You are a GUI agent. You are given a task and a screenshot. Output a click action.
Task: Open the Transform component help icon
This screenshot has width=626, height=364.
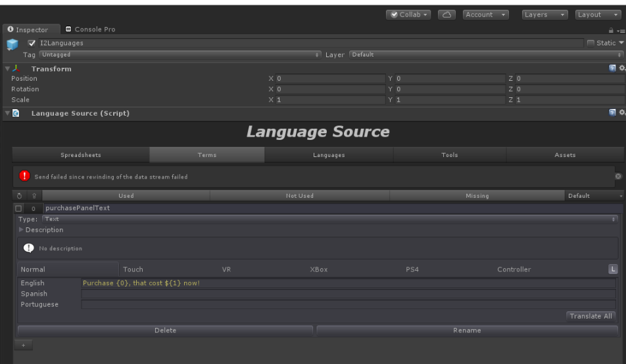pos(612,68)
